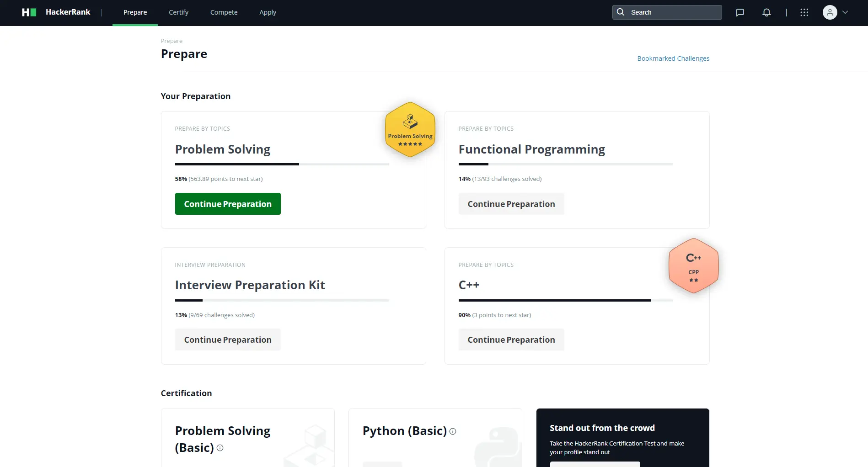The image size is (868, 467).
Task: Click the HackerRank logo icon
Action: tap(29, 12)
